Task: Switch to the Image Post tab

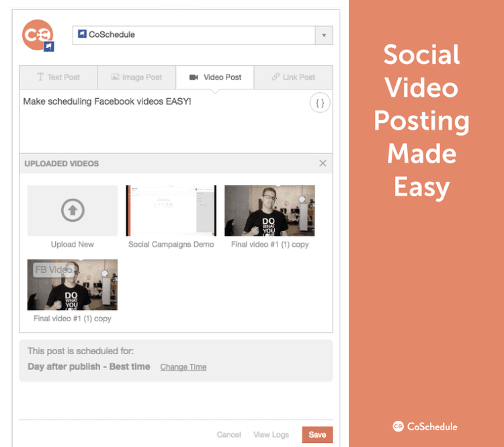Action: (x=136, y=77)
